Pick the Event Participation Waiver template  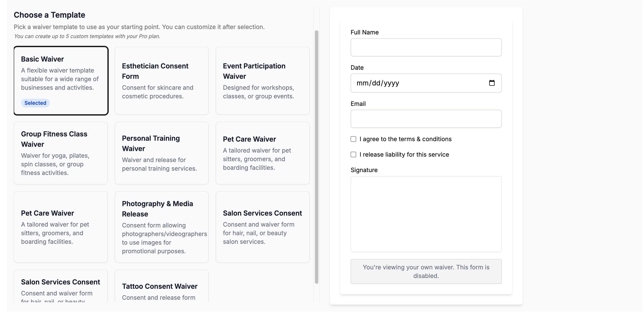pyautogui.click(x=262, y=80)
